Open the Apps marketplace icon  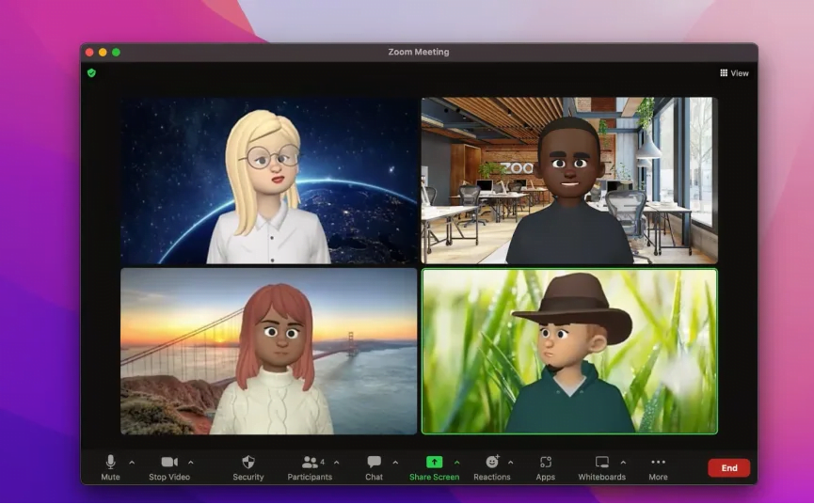click(x=545, y=463)
